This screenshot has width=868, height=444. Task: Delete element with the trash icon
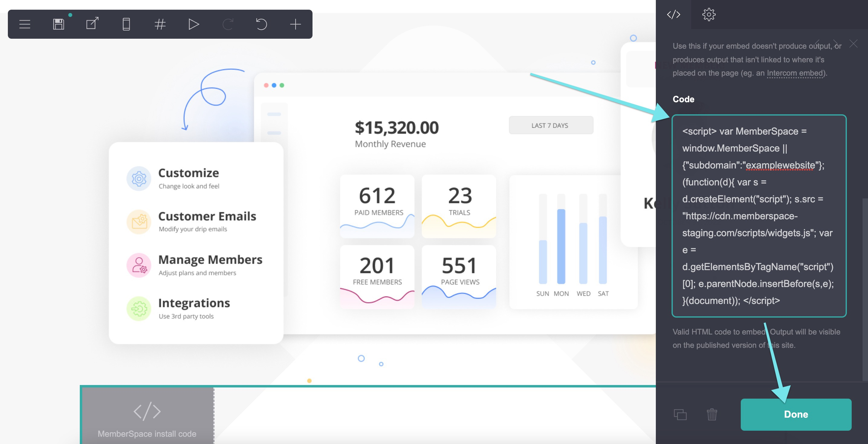pos(712,414)
